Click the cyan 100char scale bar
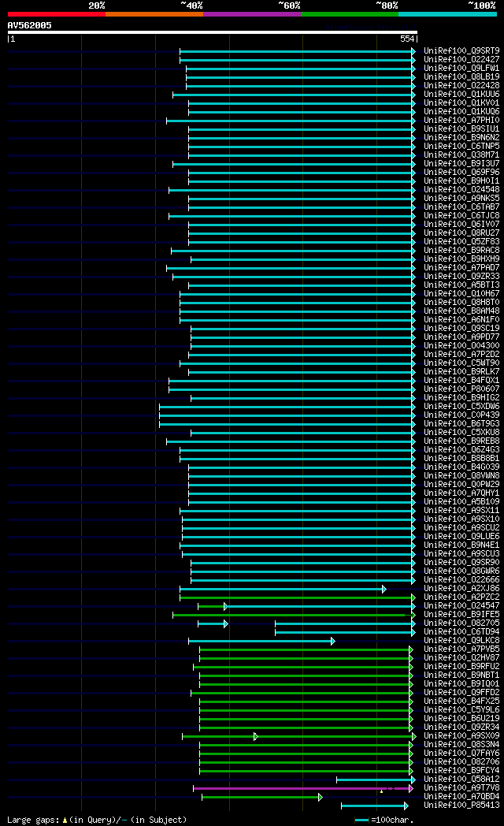 (x=361, y=820)
